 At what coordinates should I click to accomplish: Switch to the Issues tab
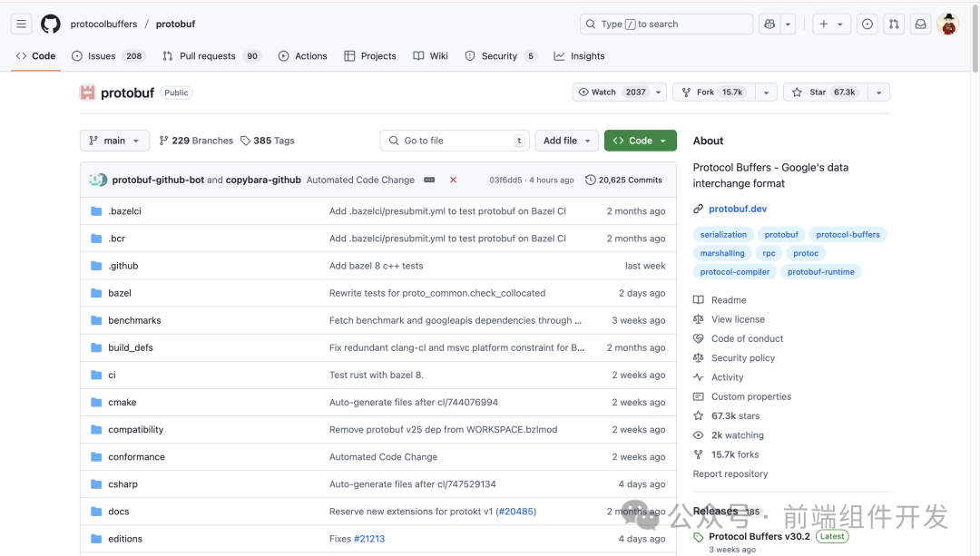pos(108,56)
